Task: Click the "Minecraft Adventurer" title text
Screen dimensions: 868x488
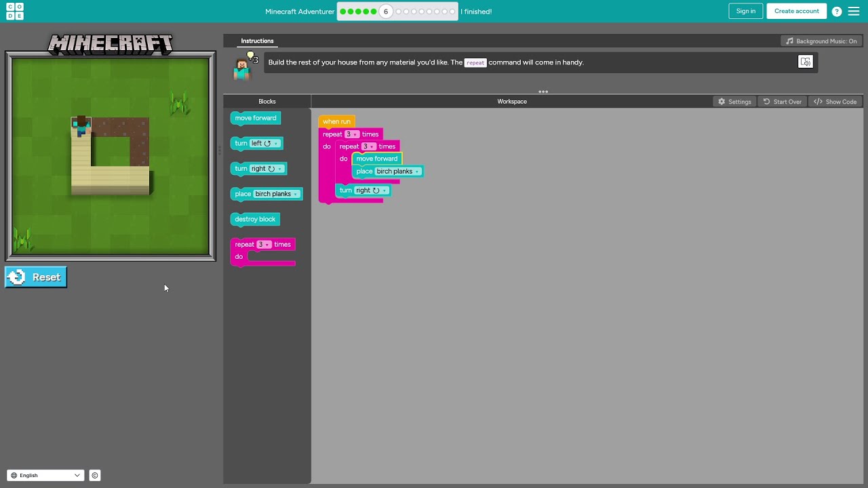Action: pos(300,12)
